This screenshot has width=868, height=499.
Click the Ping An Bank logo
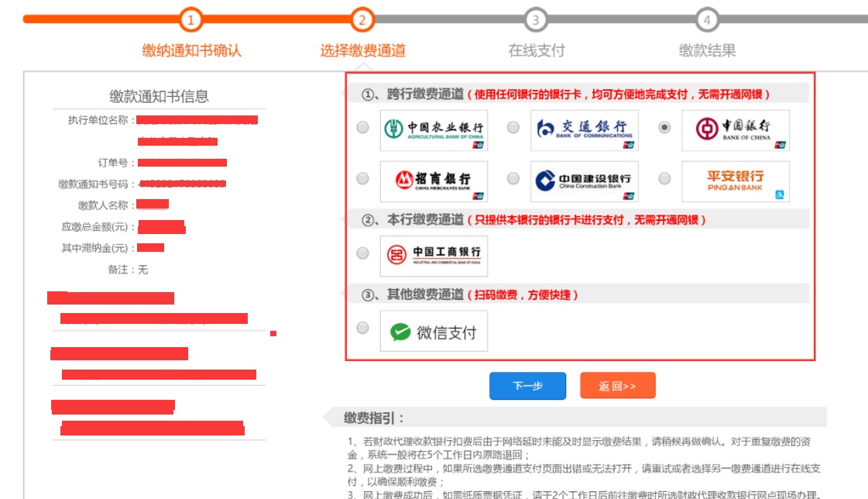tap(736, 181)
